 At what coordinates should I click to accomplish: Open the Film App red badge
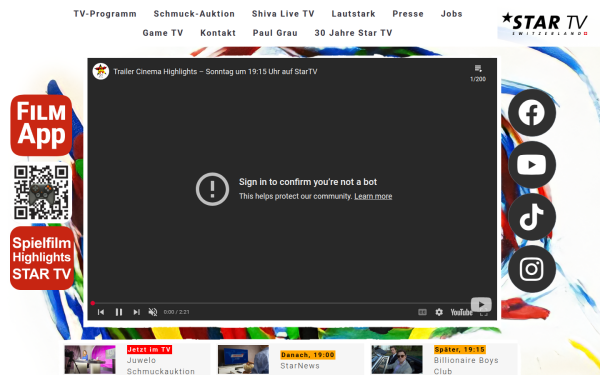tap(41, 126)
